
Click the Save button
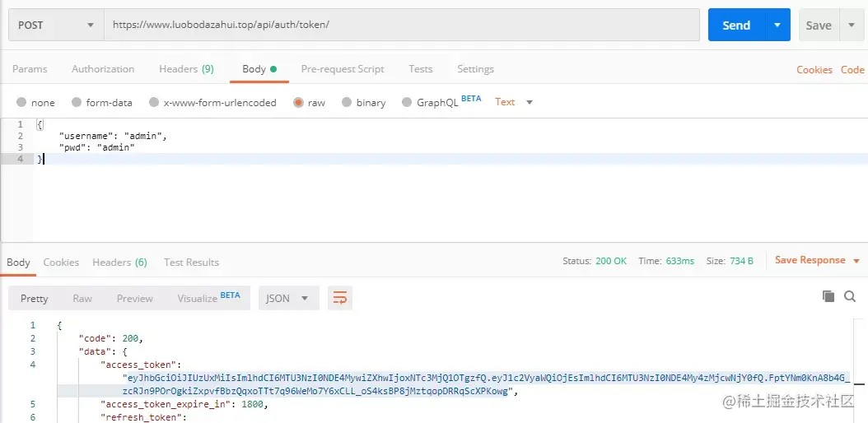coord(819,25)
